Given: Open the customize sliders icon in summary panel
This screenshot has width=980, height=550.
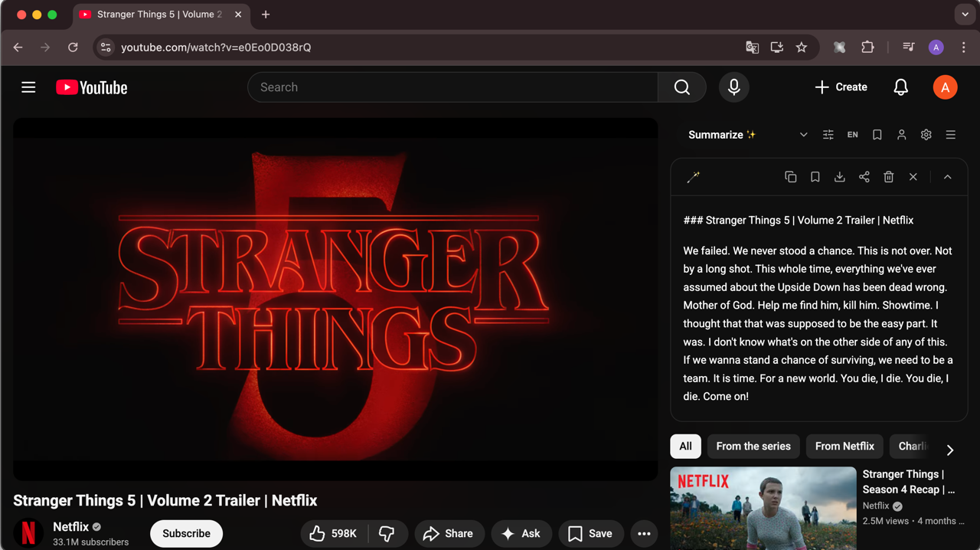Looking at the screenshot, I should (828, 135).
